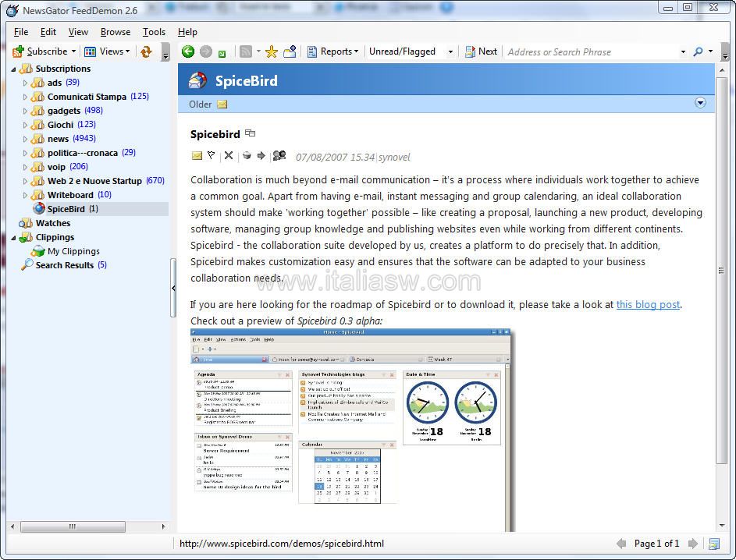Click the Spicebird 0.3 alpha screenshot

pyautogui.click(x=350, y=430)
